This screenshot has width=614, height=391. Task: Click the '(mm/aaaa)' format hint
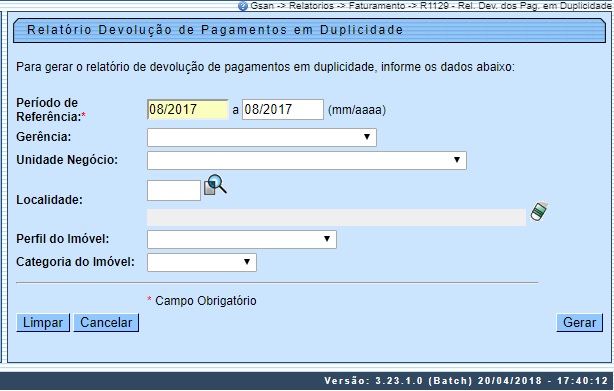(357, 110)
